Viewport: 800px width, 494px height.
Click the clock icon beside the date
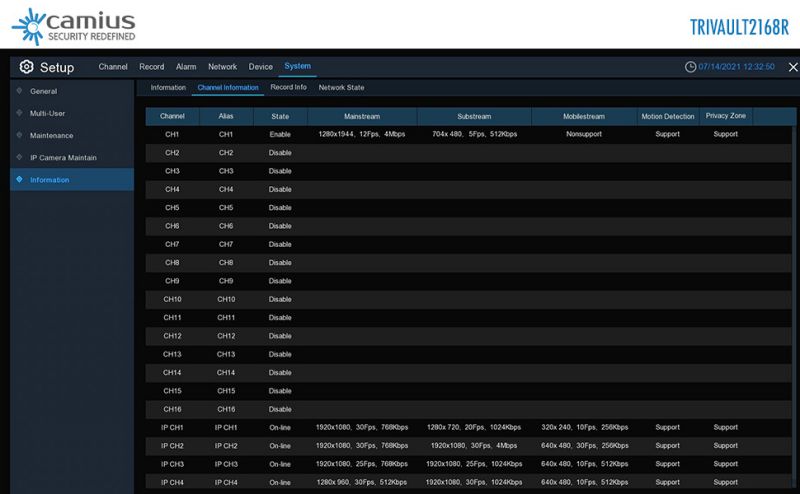pyautogui.click(x=690, y=67)
